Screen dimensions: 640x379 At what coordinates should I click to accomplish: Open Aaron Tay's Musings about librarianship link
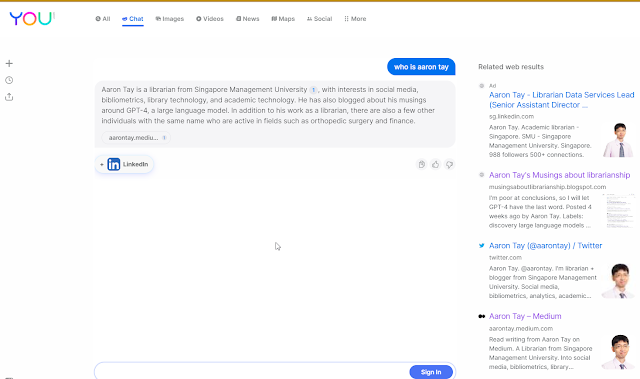(559, 175)
